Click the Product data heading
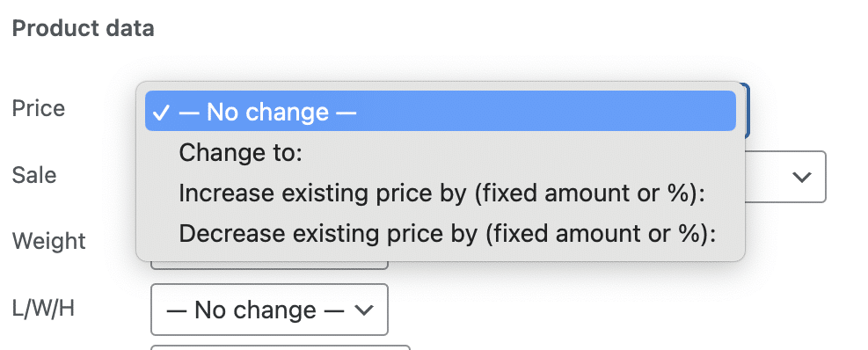This screenshot has height=350, width=868. (83, 28)
